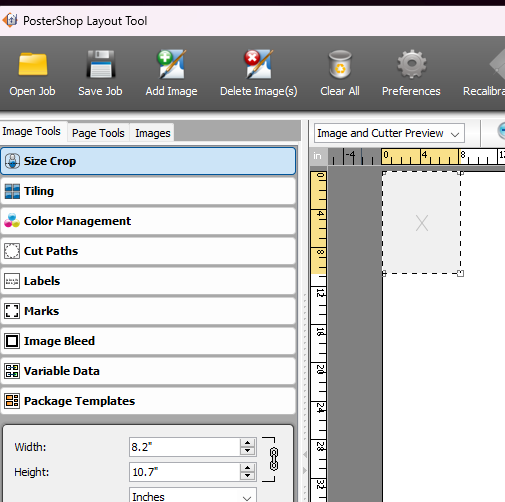Select the image placeholder on the canvas
The image size is (505, 502).
point(422,223)
